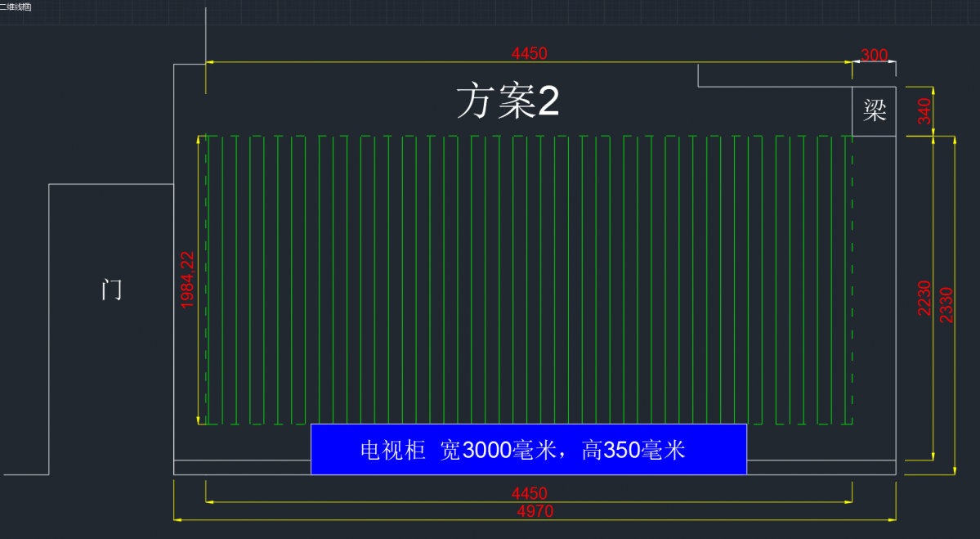Open the 二维线框 visual style control
This screenshot has height=539, width=980.
tap(16, 5)
